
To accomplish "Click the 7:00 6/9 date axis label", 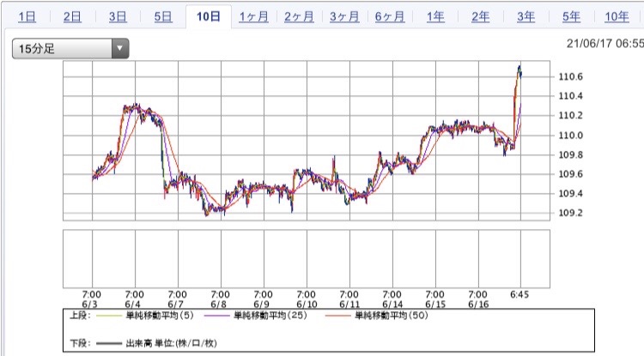I will (x=263, y=299).
